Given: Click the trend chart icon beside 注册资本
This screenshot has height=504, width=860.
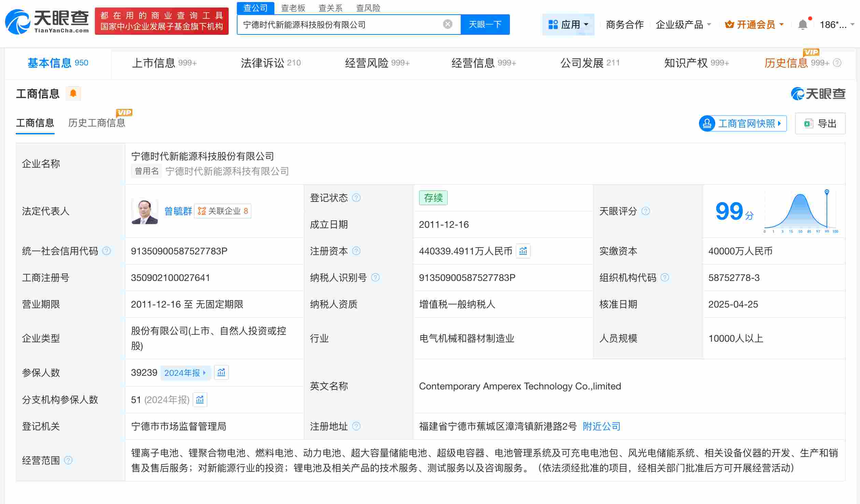Looking at the screenshot, I should pyautogui.click(x=523, y=251).
